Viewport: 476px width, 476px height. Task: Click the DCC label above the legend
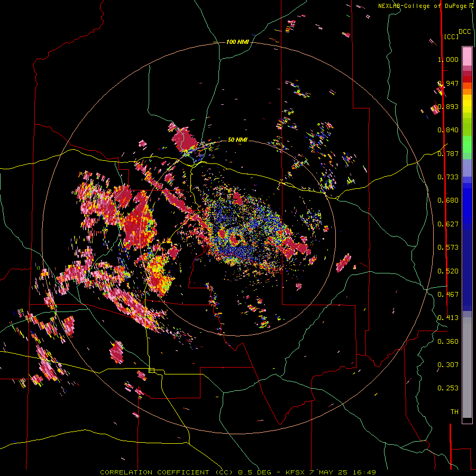[464, 32]
